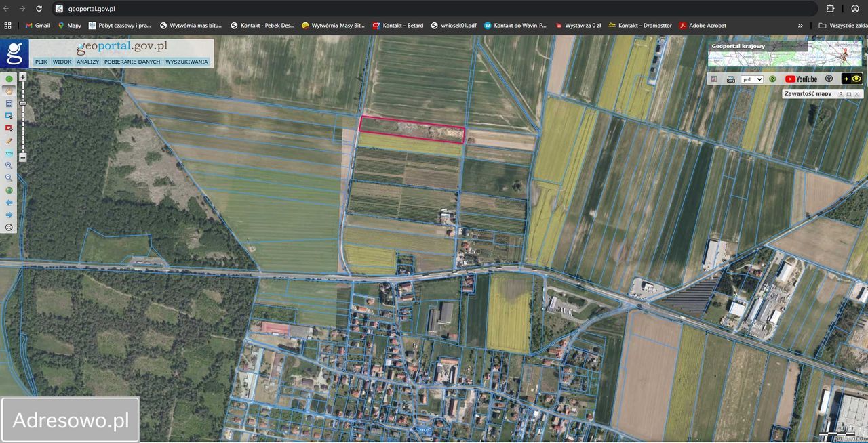The image size is (868, 443).
Task: Click the zoom level slider handle
Action: pos(22,103)
